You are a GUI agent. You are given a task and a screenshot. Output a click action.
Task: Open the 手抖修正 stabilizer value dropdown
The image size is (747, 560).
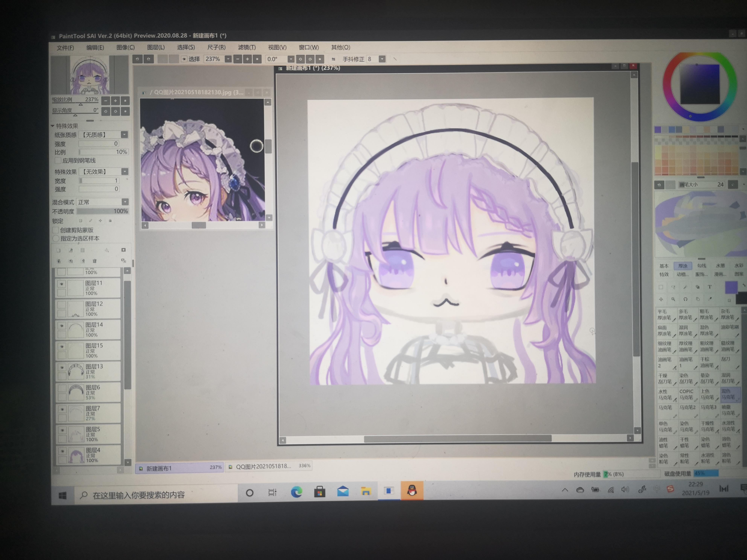click(382, 59)
